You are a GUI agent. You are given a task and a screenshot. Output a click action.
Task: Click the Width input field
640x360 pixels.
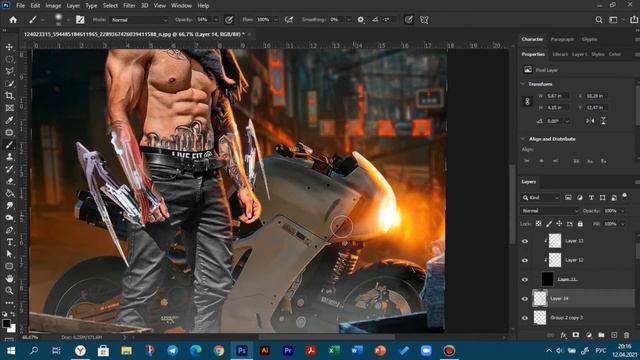click(x=557, y=96)
